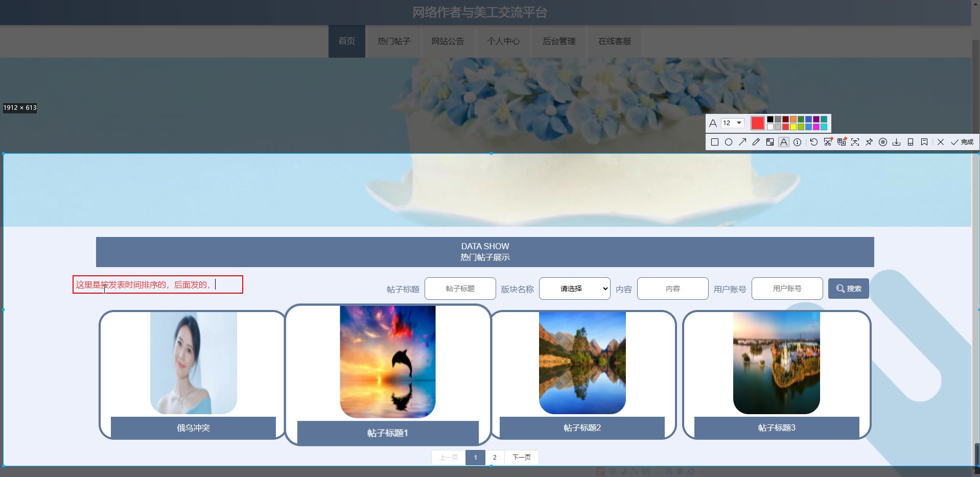Open the 热门帖子 navigation tab
The height and width of the screenshot is (477, 980).
click(394, 41)
